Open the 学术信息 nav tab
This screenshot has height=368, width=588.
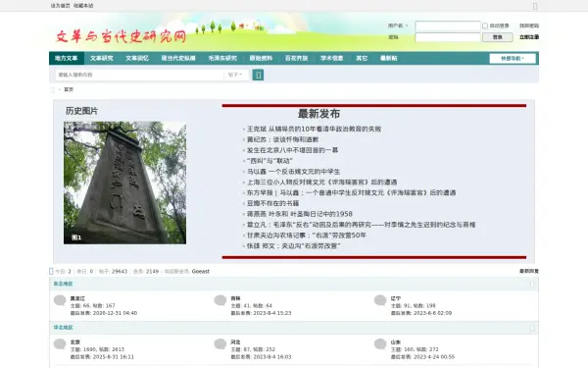(332, 58)
